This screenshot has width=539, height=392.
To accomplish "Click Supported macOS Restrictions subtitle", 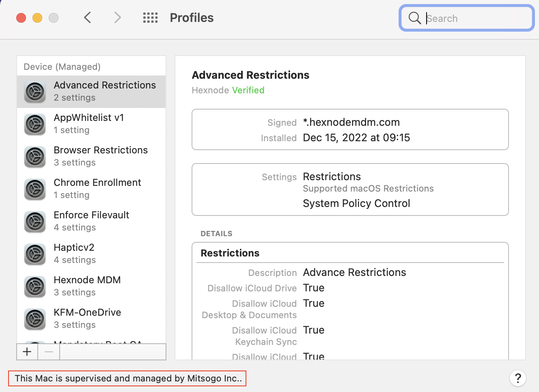I will 368,188.
